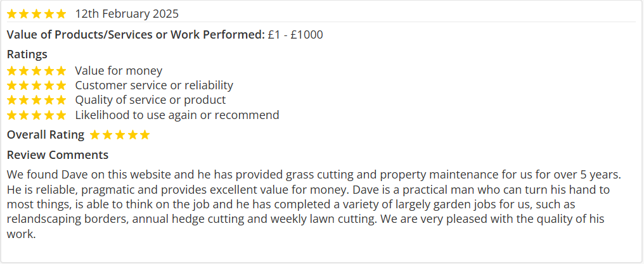
Task: Click the Overall Rating label
Action: [46, 135]
